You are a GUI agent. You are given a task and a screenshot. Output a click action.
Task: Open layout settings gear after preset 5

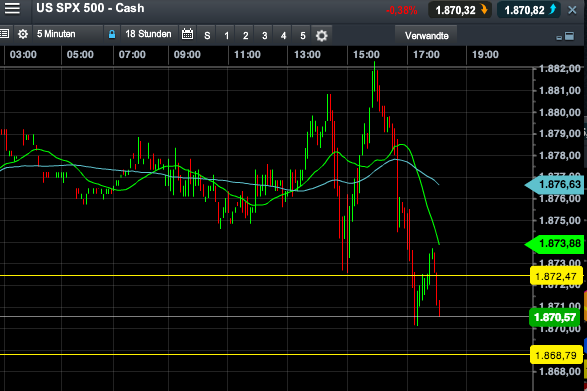coord(322,36)
